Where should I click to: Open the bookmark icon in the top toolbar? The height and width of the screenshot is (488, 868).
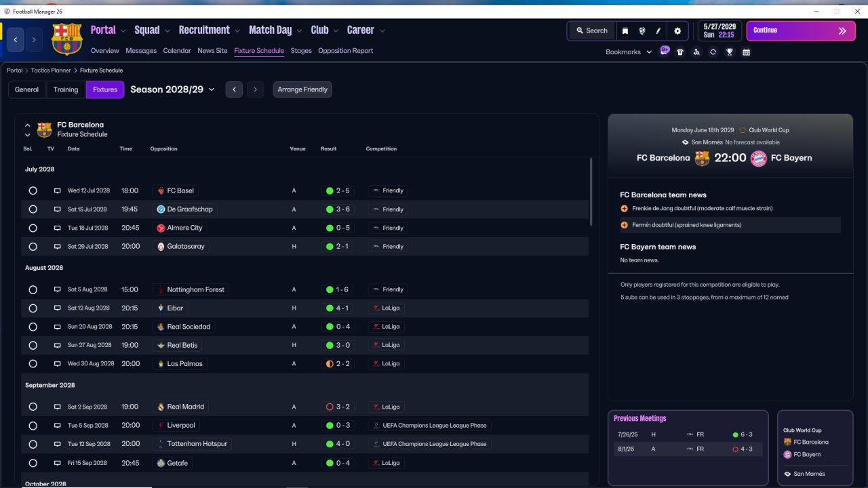pyautogui.click(x=625, y=30)
